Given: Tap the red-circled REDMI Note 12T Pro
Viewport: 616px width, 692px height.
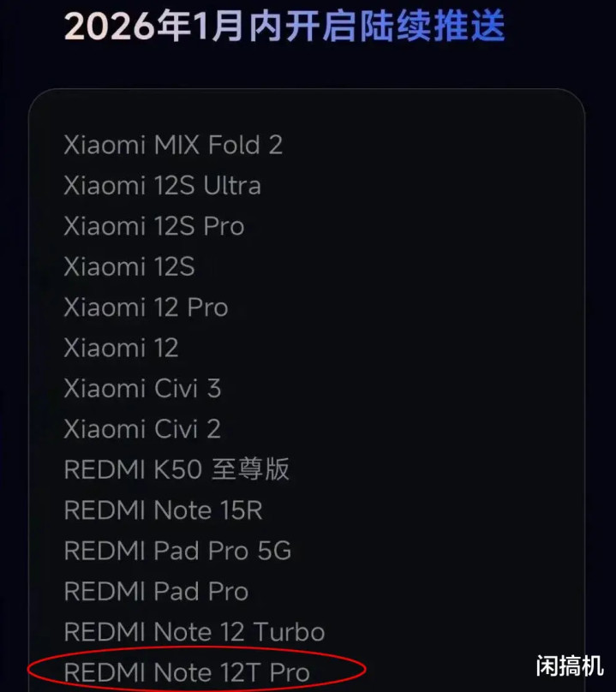Looking at the screenshot, I should click(x=187, y=672).
